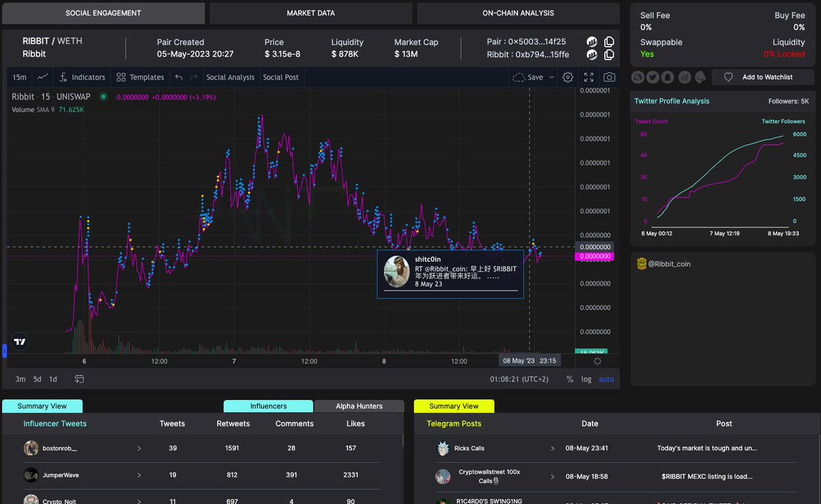Sort by Likes column header
Screen dimensions: 821x504
coord(356,424)
